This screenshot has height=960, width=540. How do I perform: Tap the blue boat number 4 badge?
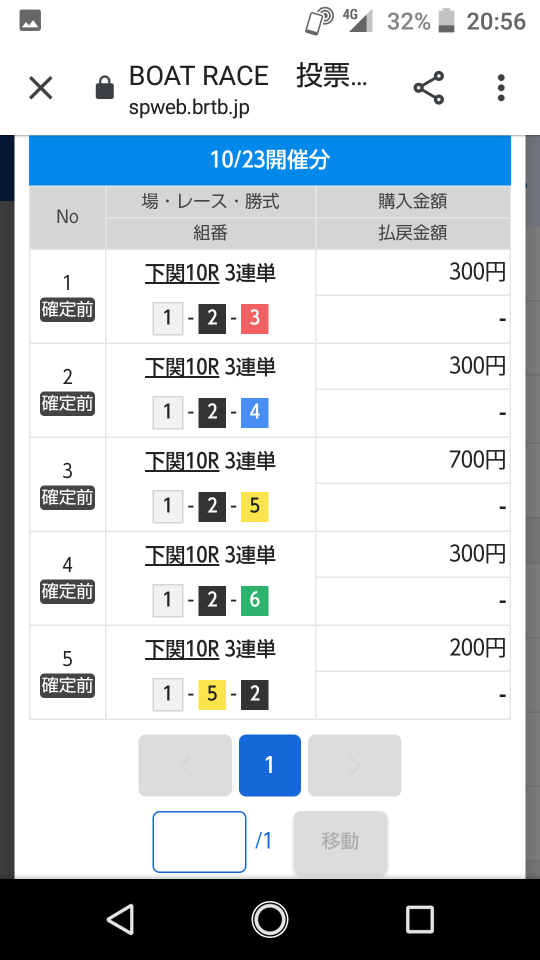tap(255, 412)
